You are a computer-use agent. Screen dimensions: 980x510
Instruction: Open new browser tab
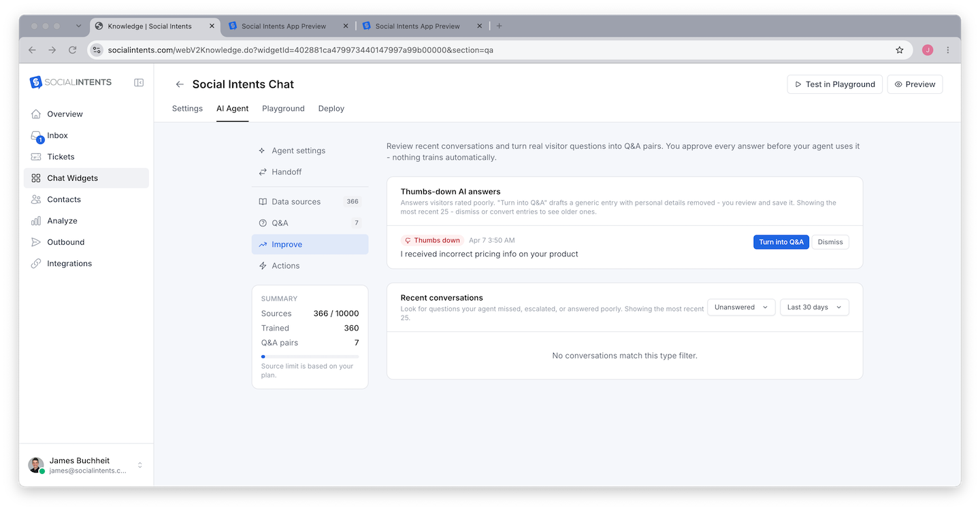point(500,26)
